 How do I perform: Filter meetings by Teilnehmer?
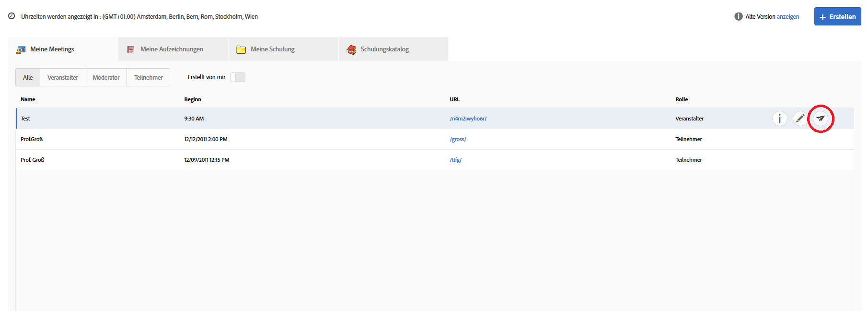pyautogui.click(x=149, y=77)
